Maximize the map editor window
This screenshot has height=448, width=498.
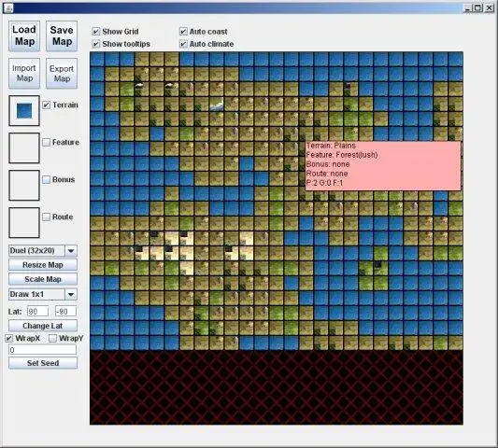coord(478,8)
